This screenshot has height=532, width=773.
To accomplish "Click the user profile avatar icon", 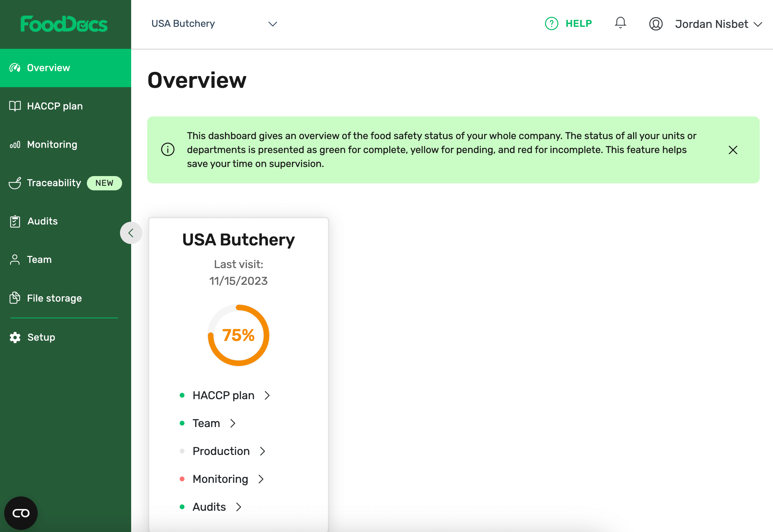I will click(x=656, y=24).
